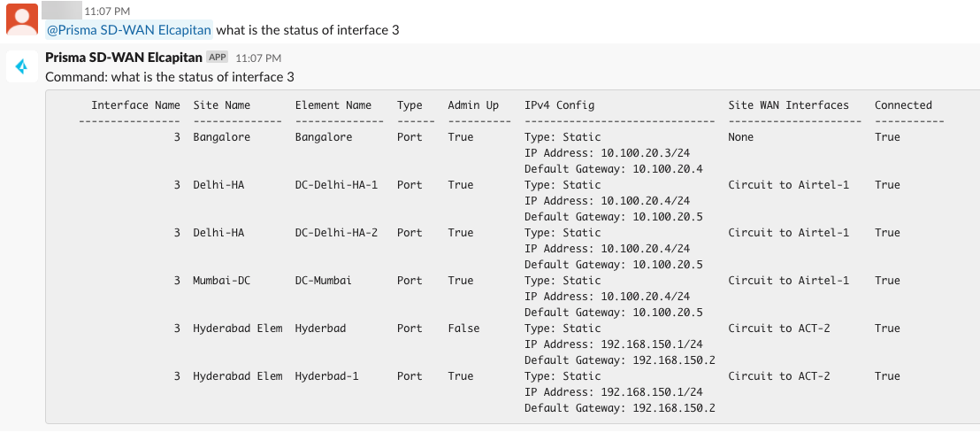Click the Connected column header

(903, 105)
